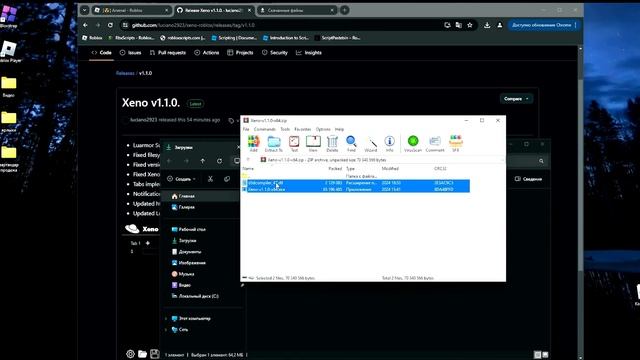Screen dimensions: 640x360
Task: Open the WinRAR archive path dropdown
Action: pyautogui.click(x=502, y=160)
